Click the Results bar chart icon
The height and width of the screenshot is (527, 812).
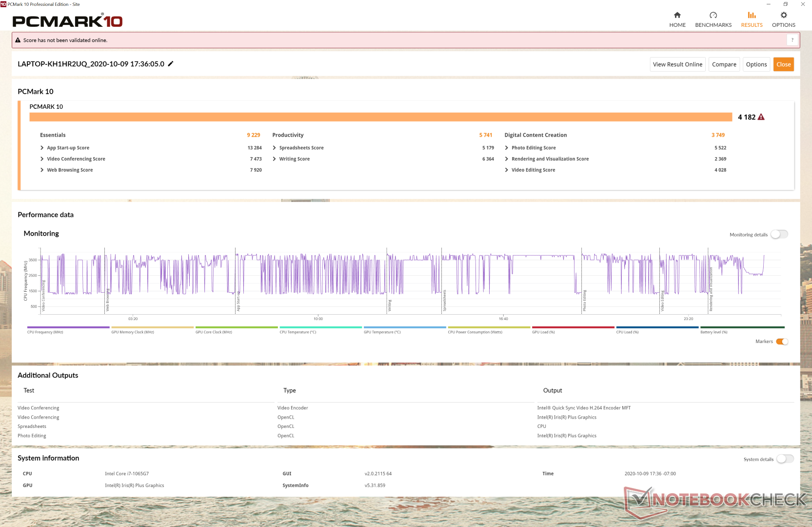point(752,15)
